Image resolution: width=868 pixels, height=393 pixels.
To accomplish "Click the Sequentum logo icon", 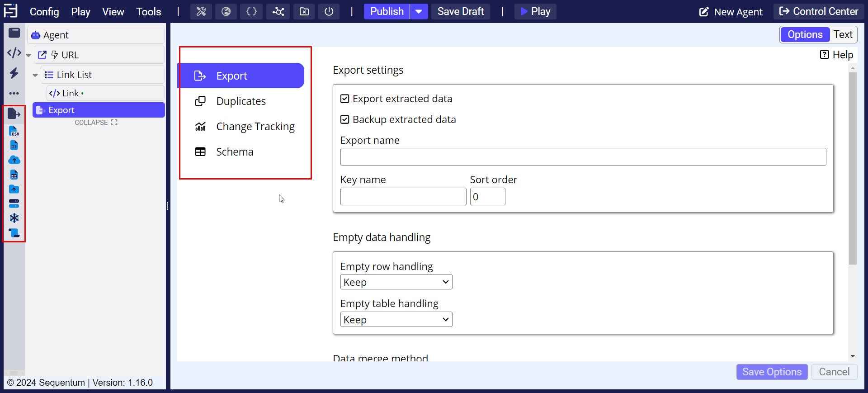I will pos(11,11).
